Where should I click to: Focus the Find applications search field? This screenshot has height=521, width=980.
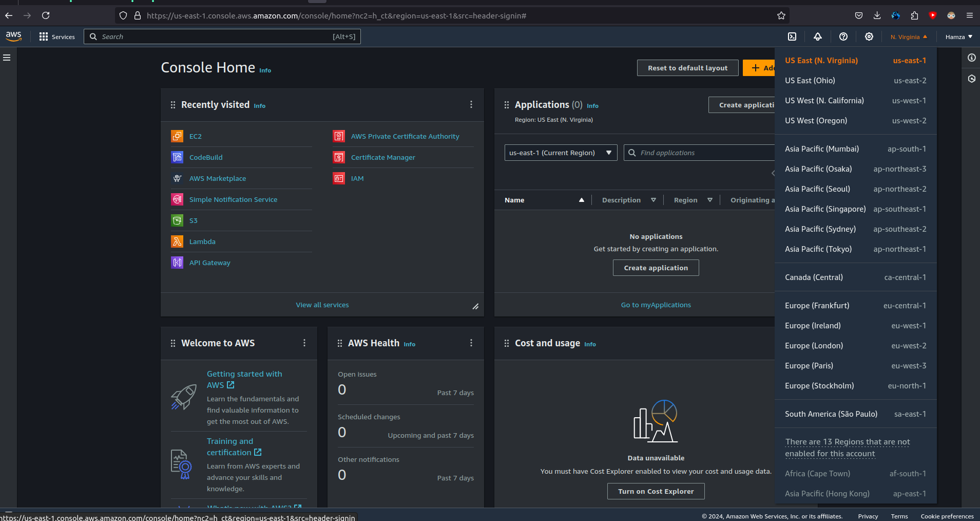coord(700,153)
